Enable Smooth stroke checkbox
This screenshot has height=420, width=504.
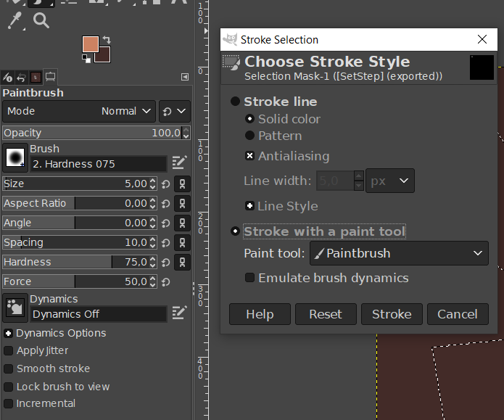[9, 368]
